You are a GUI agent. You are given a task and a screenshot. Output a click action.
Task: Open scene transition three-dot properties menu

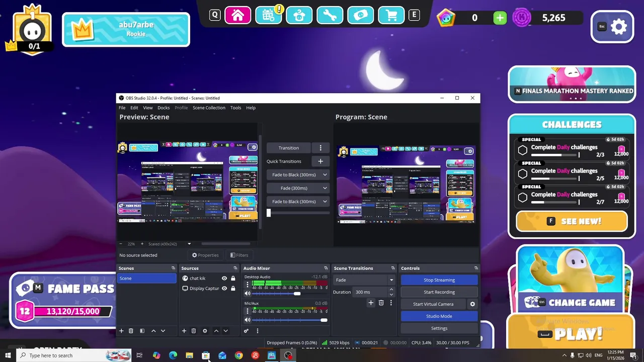(391, 303)
